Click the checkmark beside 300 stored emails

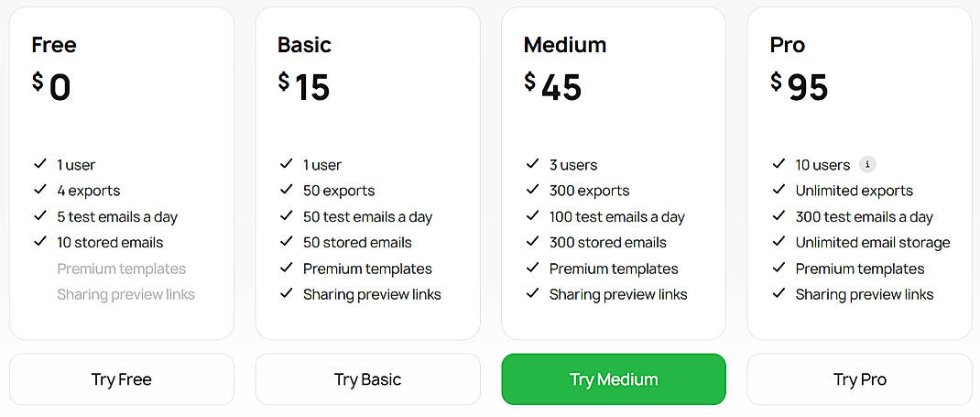532,242
